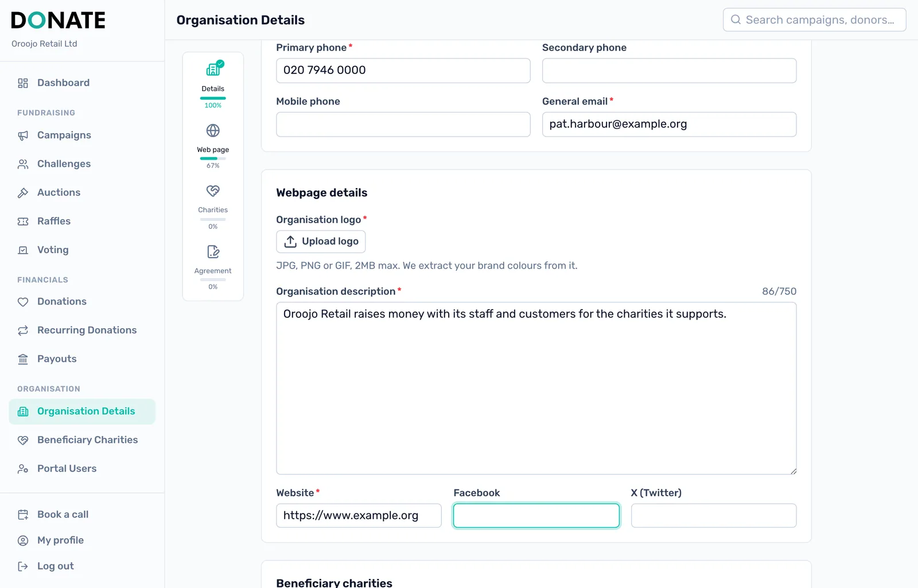Click the Portal Users icon
The height and width of the screenshot is (588, 918).
coord(23,469)
